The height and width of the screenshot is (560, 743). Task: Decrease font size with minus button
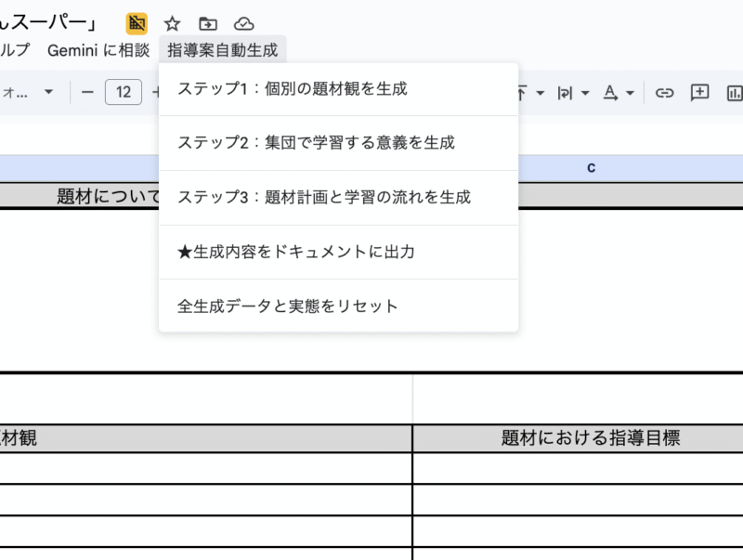(x=87, y=93)
